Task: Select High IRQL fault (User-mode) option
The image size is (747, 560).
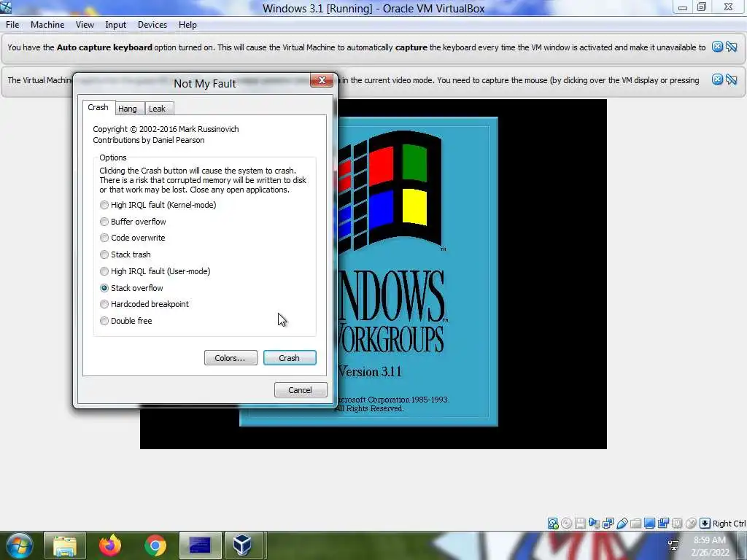Action: click(155, 271)
